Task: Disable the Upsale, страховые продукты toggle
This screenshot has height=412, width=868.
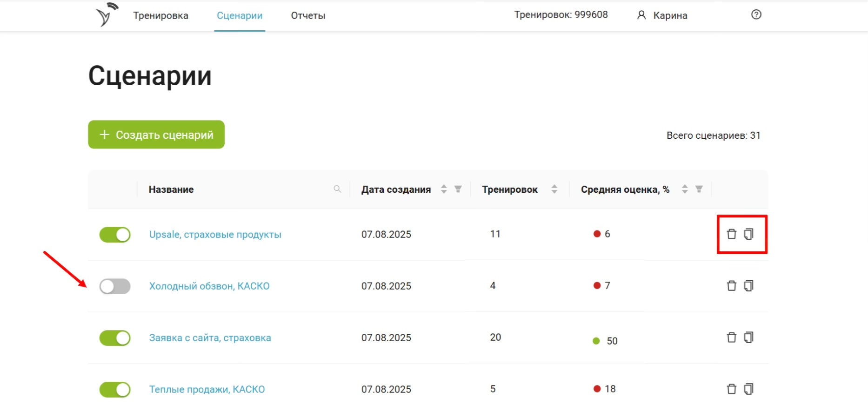Action: [x=115, y=235]
